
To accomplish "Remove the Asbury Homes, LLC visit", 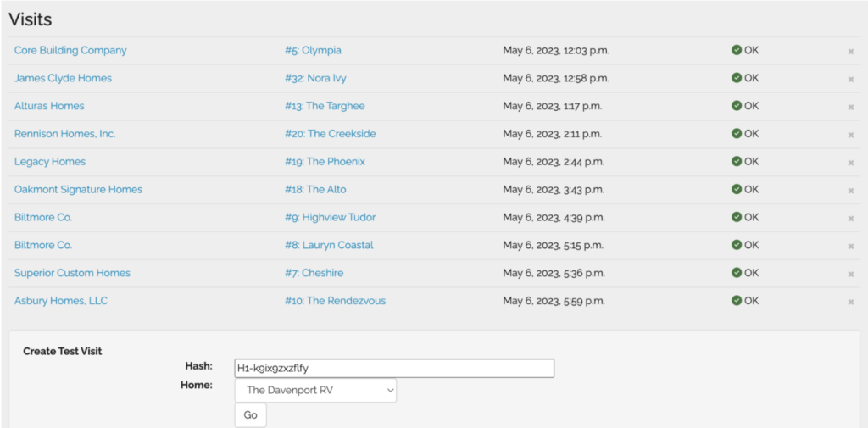I will point(850,303).
